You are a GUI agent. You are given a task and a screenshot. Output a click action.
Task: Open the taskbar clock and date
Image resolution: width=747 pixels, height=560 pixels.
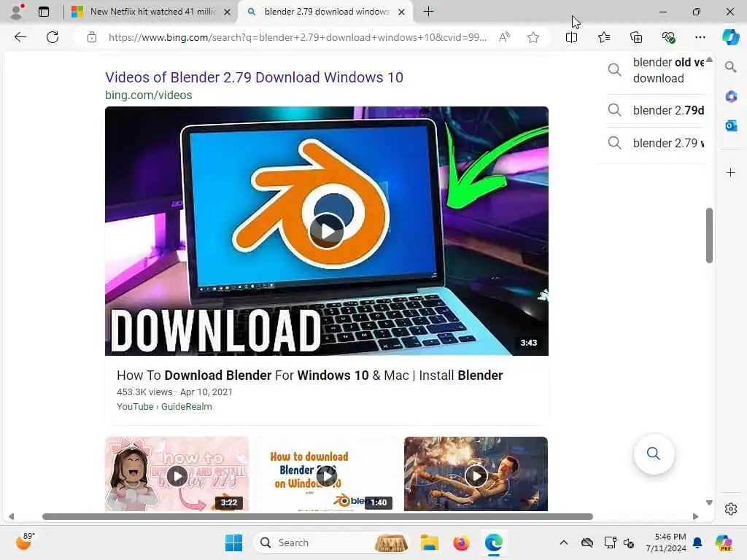point(665,542)
